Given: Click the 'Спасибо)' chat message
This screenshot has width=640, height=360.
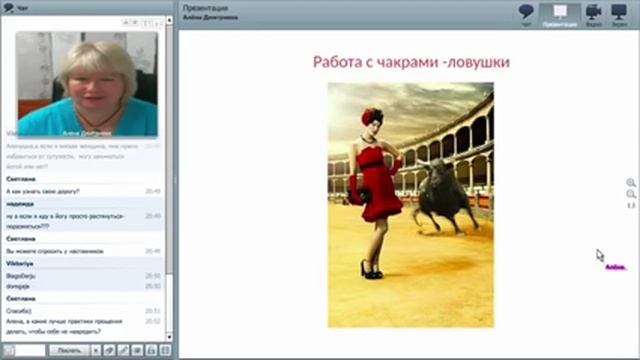Looking at the screenshot, I should point(19,311).
